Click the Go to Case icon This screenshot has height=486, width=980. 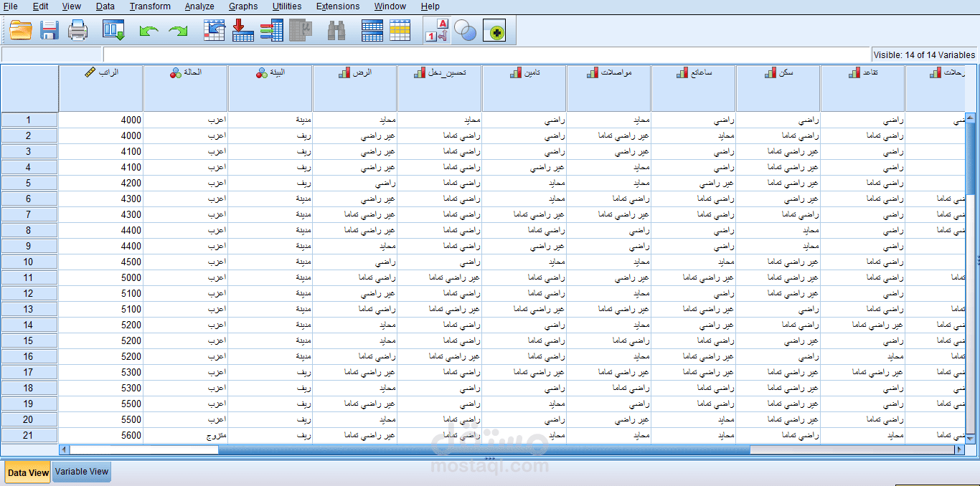click(215, 30)
